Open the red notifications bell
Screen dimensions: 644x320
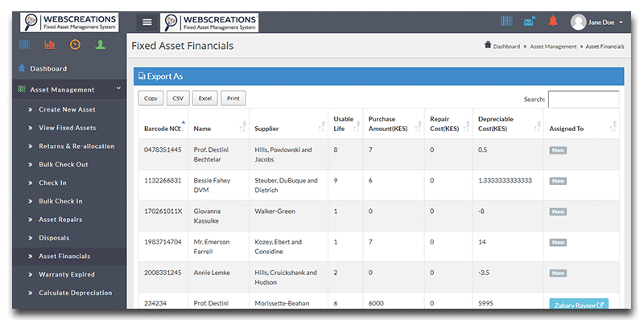(x=553, y=21)
